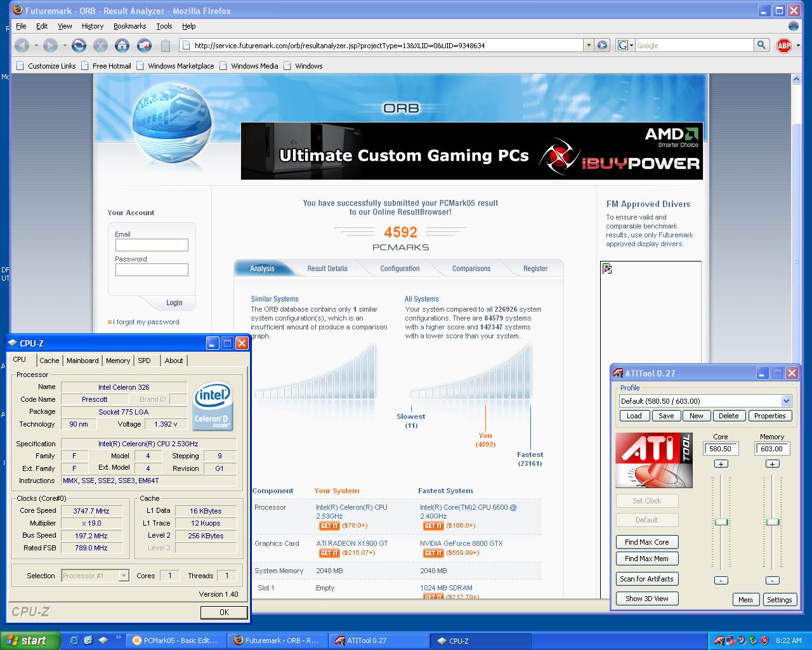This screenshot has height=650, width=812.
Task: Click the ATITool Save profile button
Action: click(x=666, y=416)
